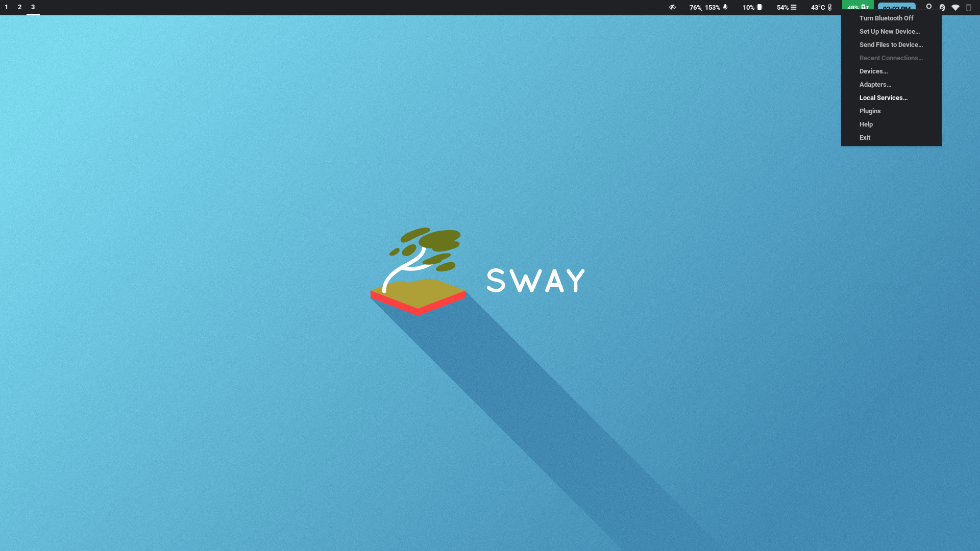Click the Bluetooth tray icon
Screen dimensions: 980x551
tap(942, 7)
